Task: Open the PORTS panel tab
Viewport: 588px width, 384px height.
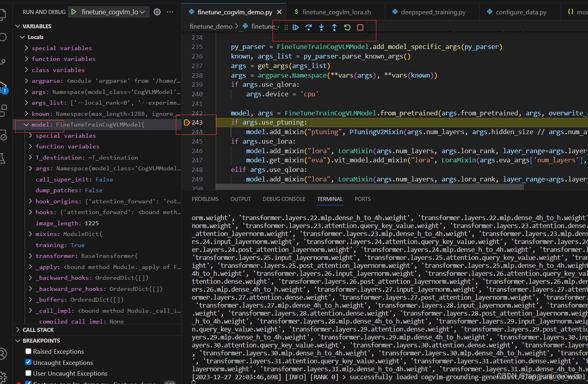Action: pos(362,199)
